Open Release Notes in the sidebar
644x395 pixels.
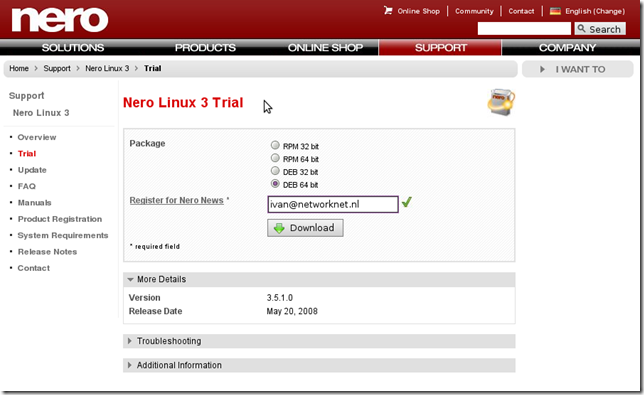click(47, 252)
